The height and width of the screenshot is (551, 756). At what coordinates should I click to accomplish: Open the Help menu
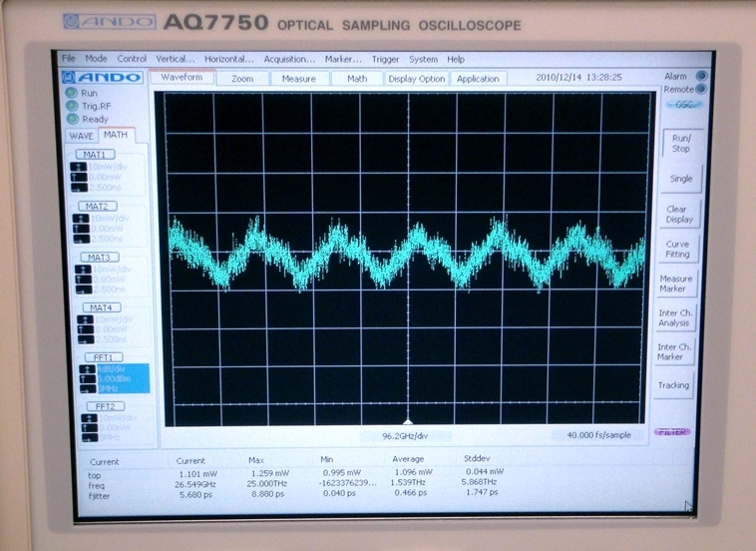[456, 59]
